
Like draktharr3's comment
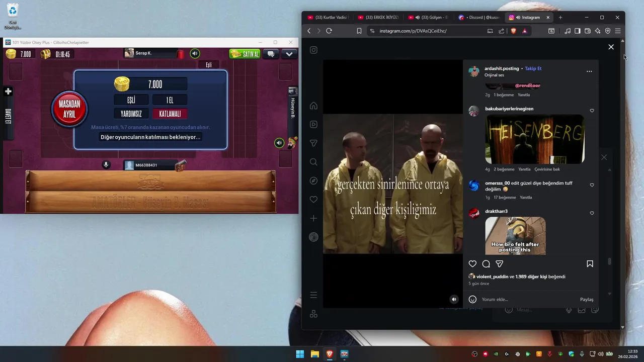[x=592, y=213]
